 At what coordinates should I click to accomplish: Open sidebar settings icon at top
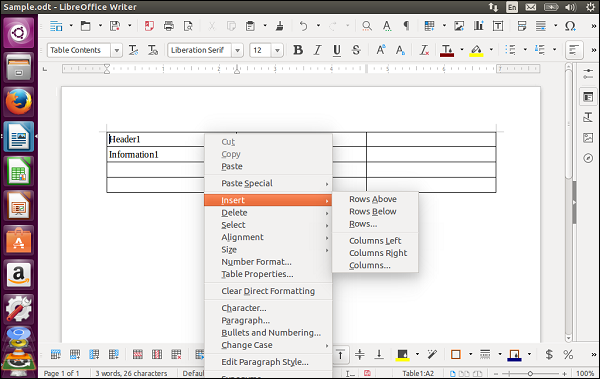pos(588,74)
